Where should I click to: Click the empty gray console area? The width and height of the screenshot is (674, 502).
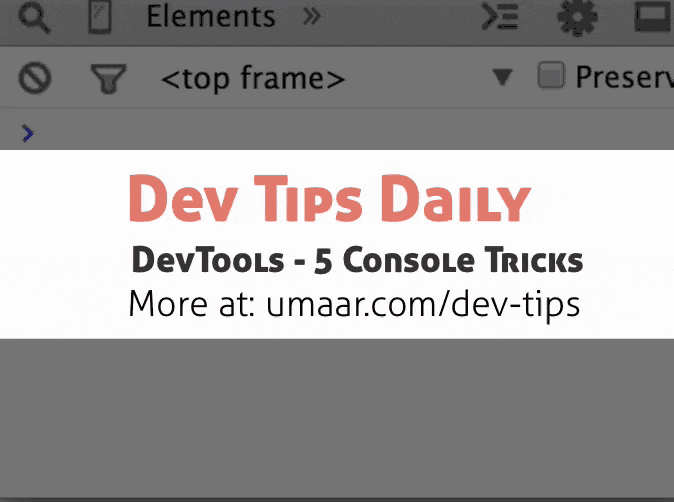click(x=337, y=419)
